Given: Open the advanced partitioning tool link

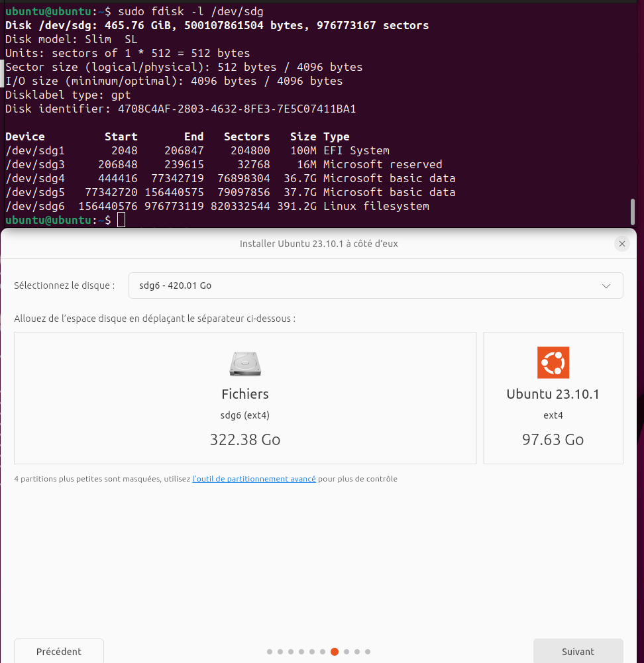Looking at the screenshot, I should [254, 479].
